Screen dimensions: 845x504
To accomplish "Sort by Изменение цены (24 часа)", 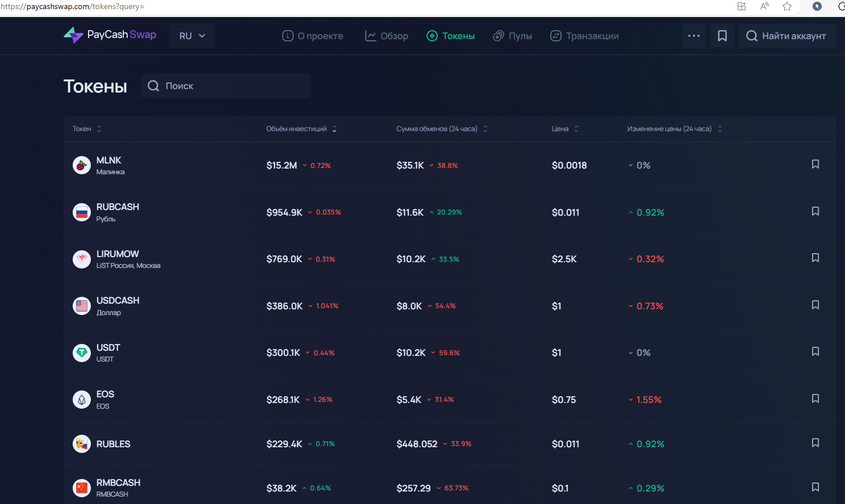I will (675, 129).
